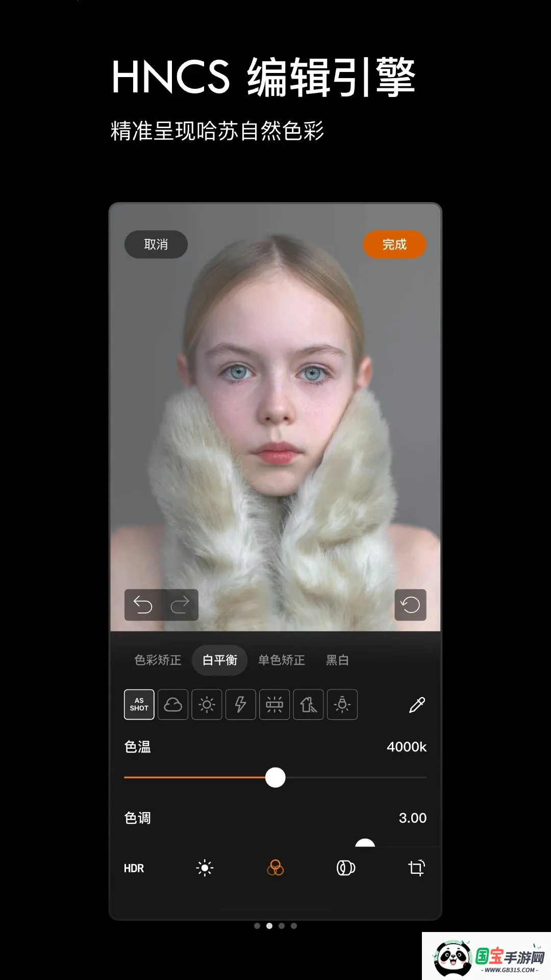This screenshot has width=551, height=980.
Task: Tap the orange 完成 done button
Action: (394, 244)
